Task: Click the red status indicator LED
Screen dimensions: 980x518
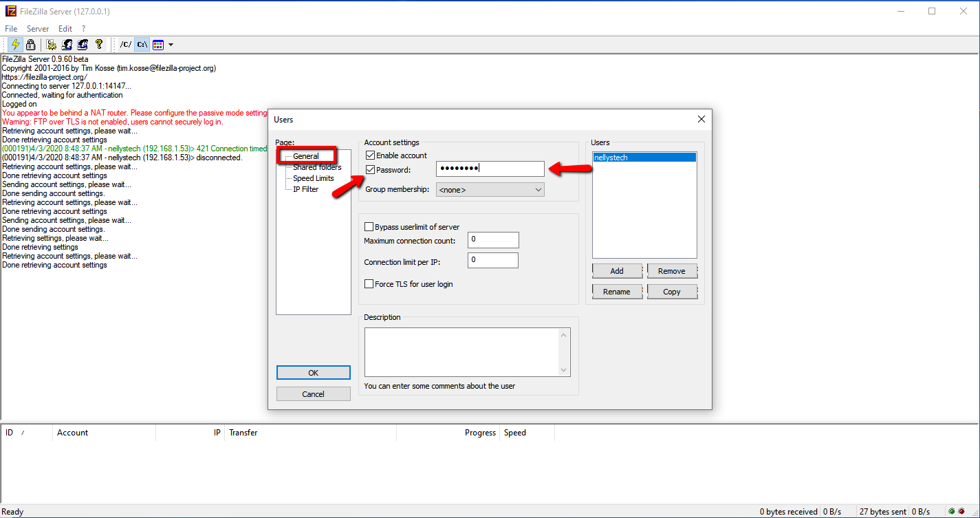Action: tap(961, 512)
